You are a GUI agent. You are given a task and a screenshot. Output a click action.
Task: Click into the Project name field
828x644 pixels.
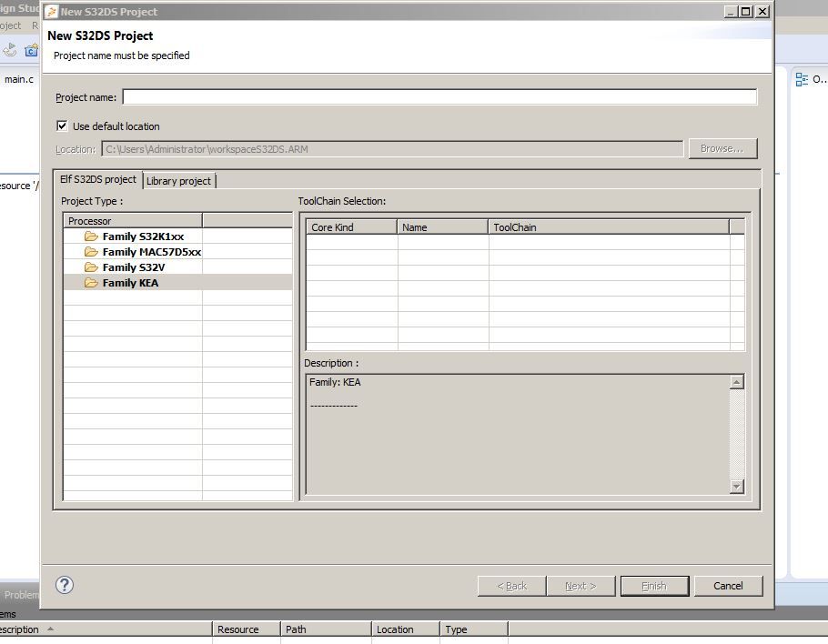pos(439,97)
